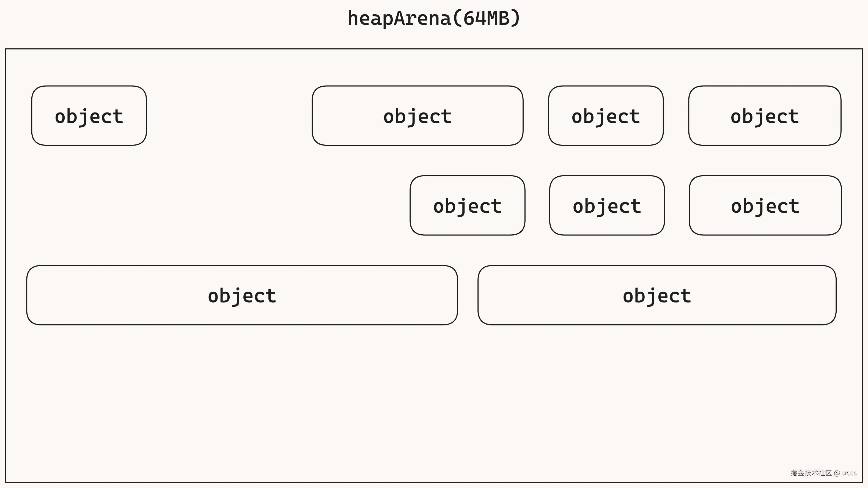Click the @ symbol in the watermark
The height and width of the screenshot is (488, 868).
(837, 473)
